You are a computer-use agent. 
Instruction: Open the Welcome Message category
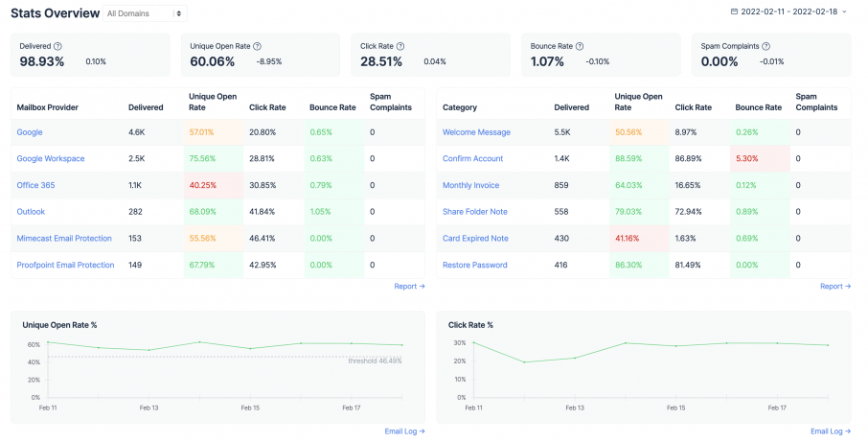tap(476, 132)
